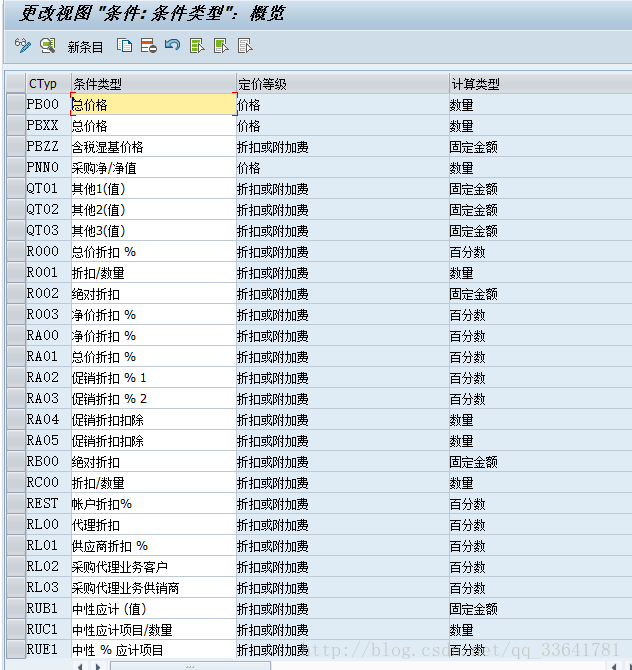Click the 总价格 field in PBXX row

154,125
